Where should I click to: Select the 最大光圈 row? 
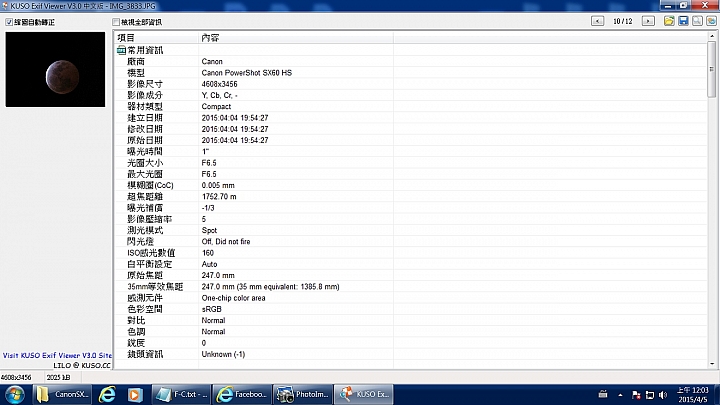[x=411, y=174]
